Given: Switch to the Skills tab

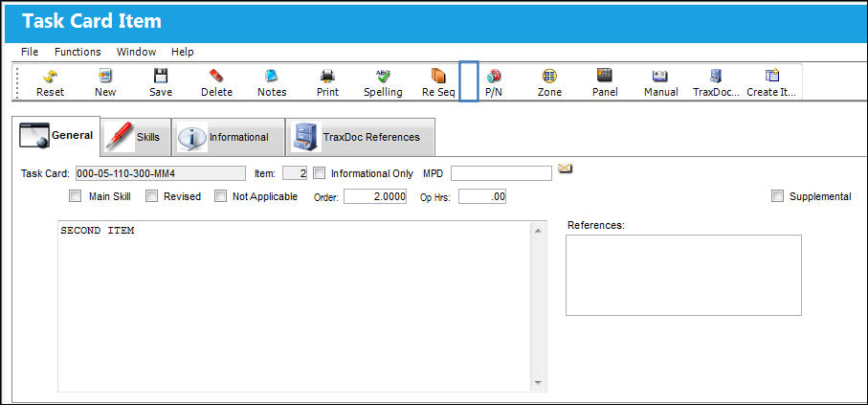Looking at the screenshot, I should point(136,137).
